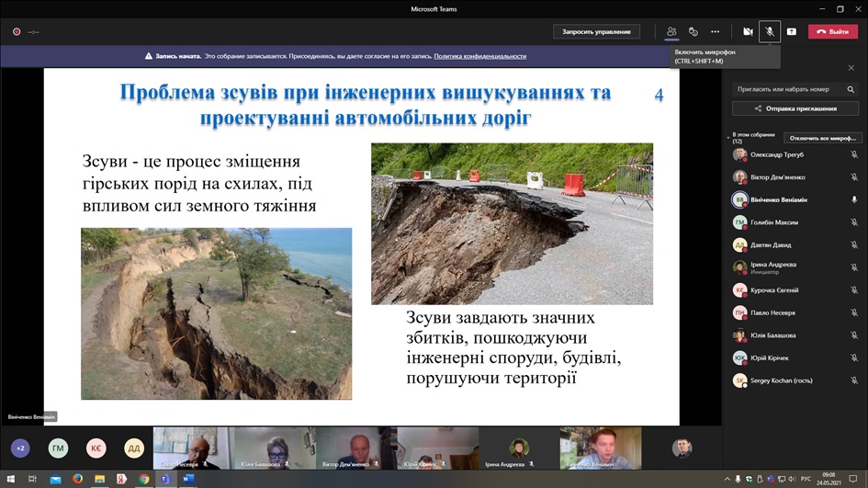
Task: Click the Отправка приглашения share button
Action: pos(795,108)
